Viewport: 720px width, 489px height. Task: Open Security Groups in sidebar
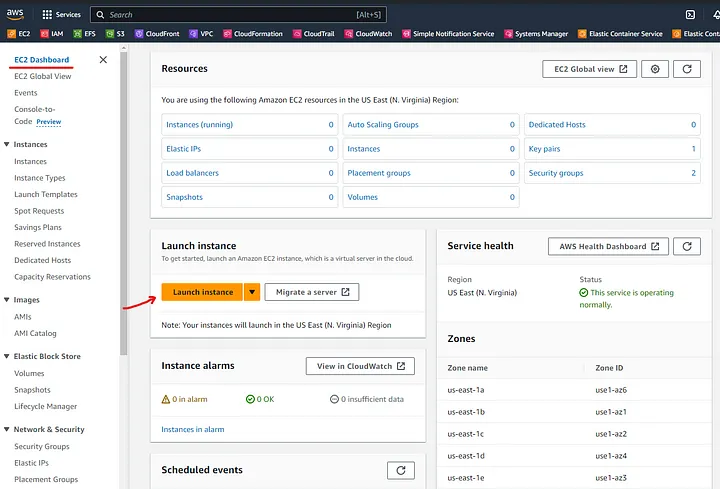[42, 446]
